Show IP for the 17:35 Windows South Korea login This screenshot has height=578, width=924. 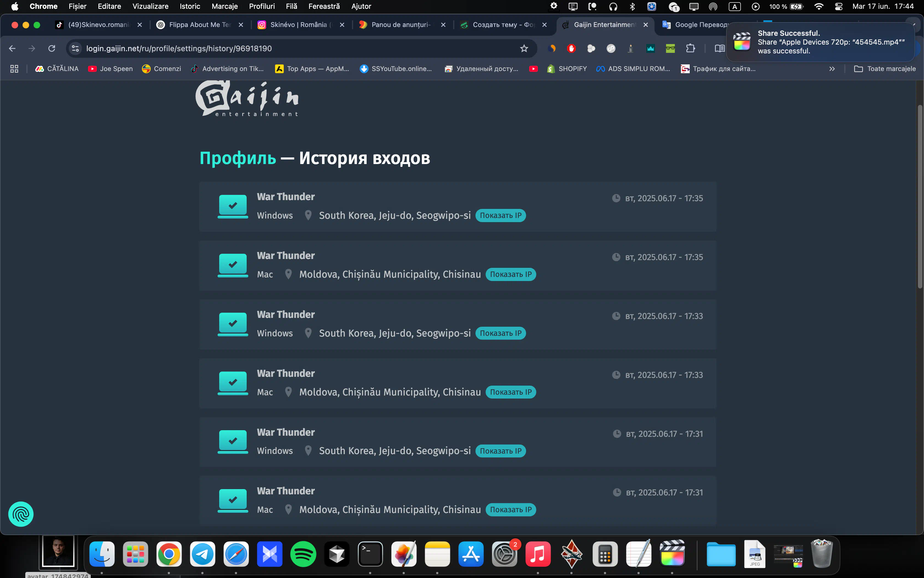[x=500, y=215]
